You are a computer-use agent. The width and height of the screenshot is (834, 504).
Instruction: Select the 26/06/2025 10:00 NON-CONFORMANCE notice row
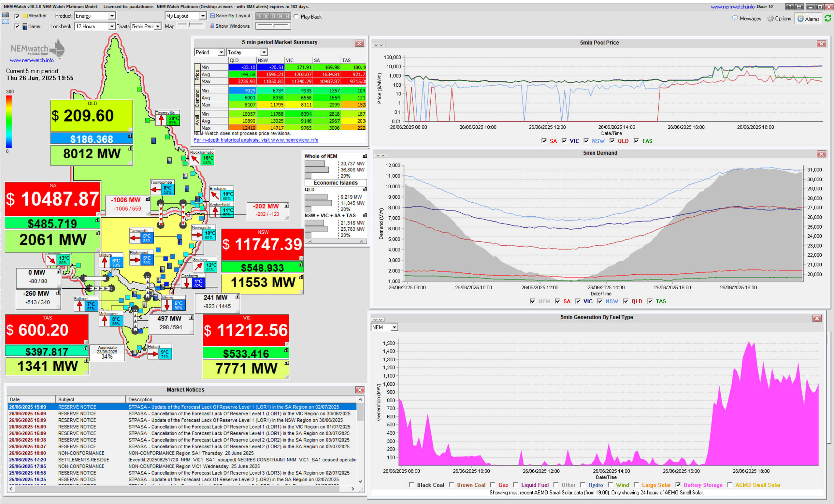(182, 453)
